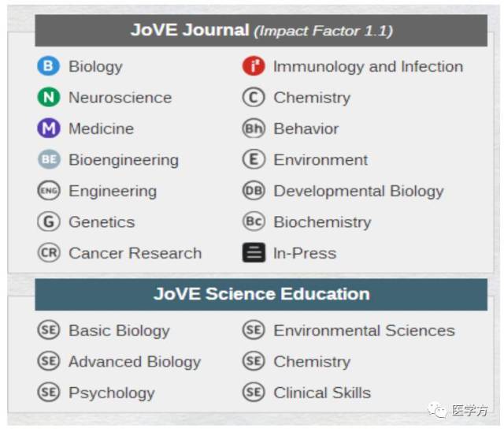Click the Behavior Bh icon
Viewport: 504px width, 432px height.
[254, 128]
